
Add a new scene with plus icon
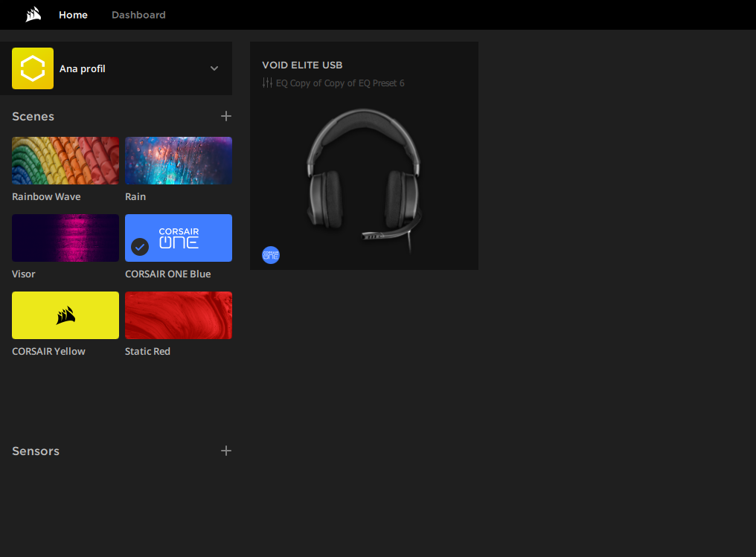tap(226, 116)
